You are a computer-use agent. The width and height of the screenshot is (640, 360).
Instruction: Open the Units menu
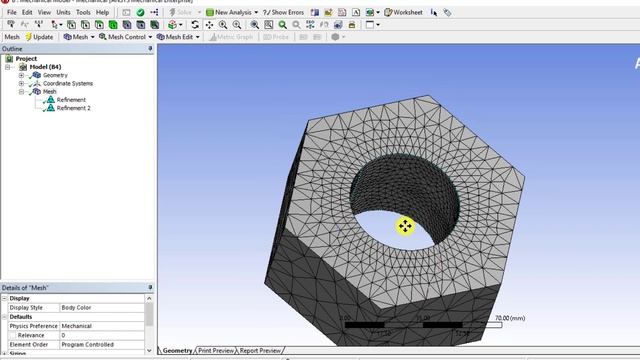tap(63, 12)
